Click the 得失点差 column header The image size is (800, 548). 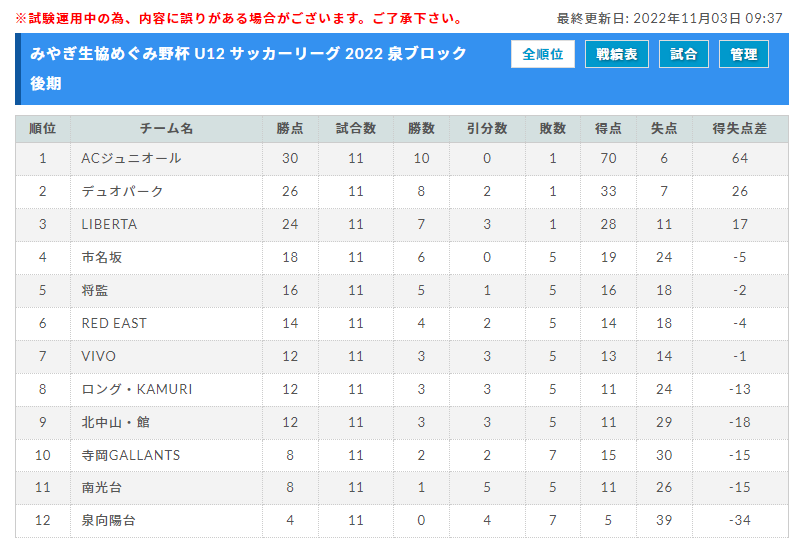coord(740,129)
